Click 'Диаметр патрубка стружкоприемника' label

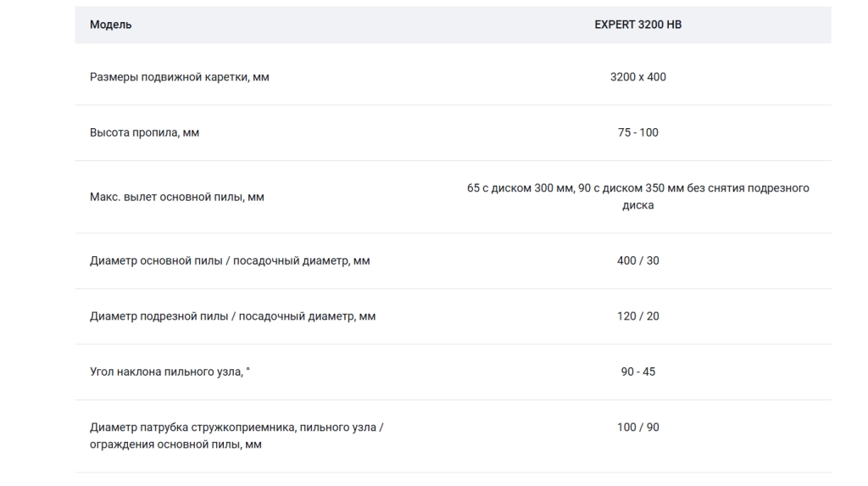coord(236,427)
